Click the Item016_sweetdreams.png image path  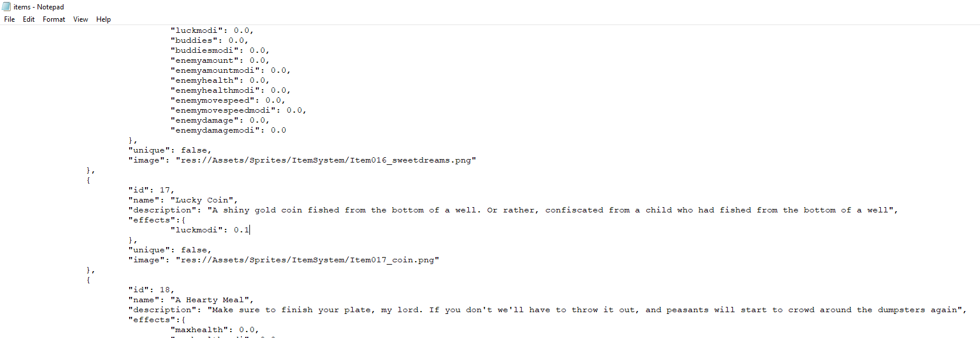tap(326, 160)
